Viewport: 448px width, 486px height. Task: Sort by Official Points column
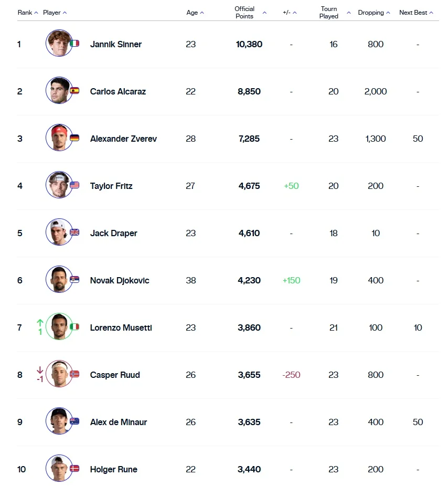[250, 13]
